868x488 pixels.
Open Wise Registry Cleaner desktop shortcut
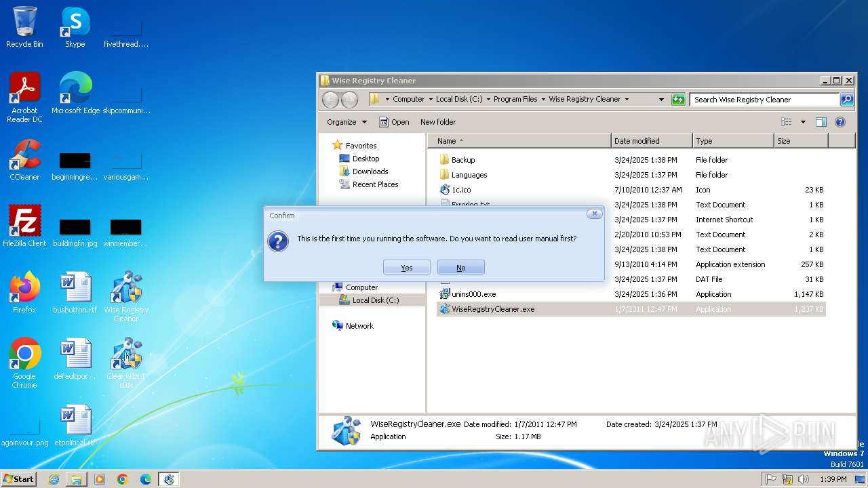[x=126, y=296]
